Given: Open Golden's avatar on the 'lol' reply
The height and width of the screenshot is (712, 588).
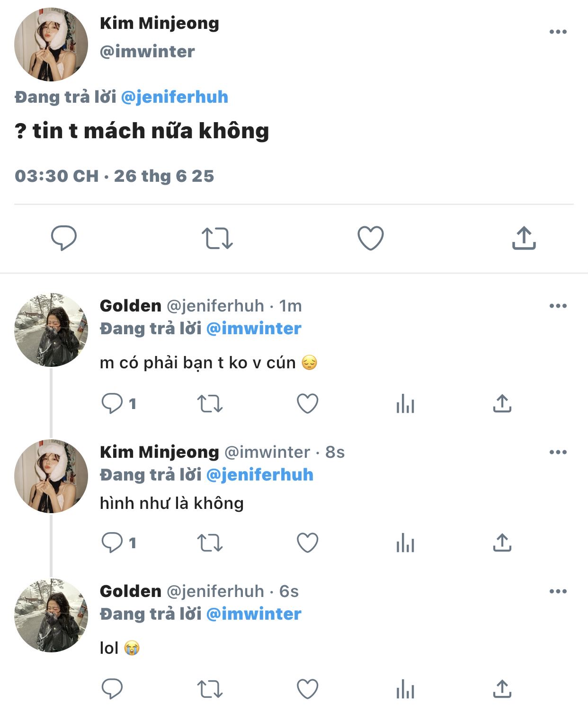Looking at the screenshot, I should coord(51,615).
